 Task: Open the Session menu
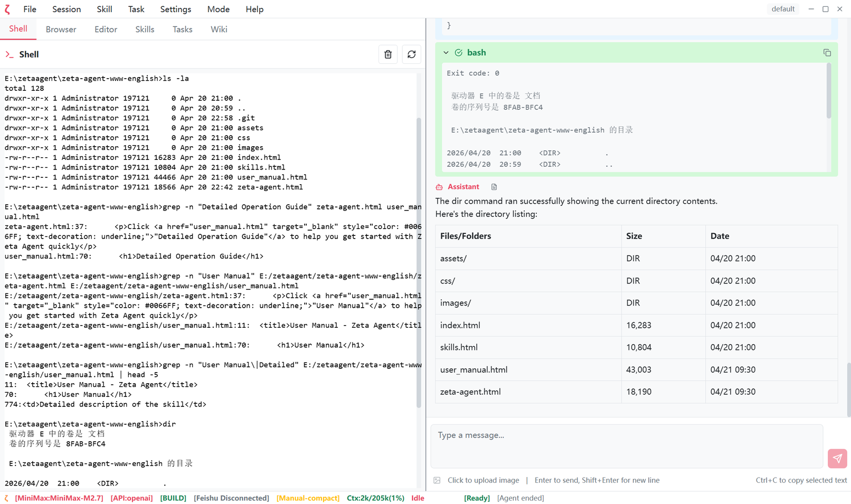pyautogui.click(x=67, y=9)
